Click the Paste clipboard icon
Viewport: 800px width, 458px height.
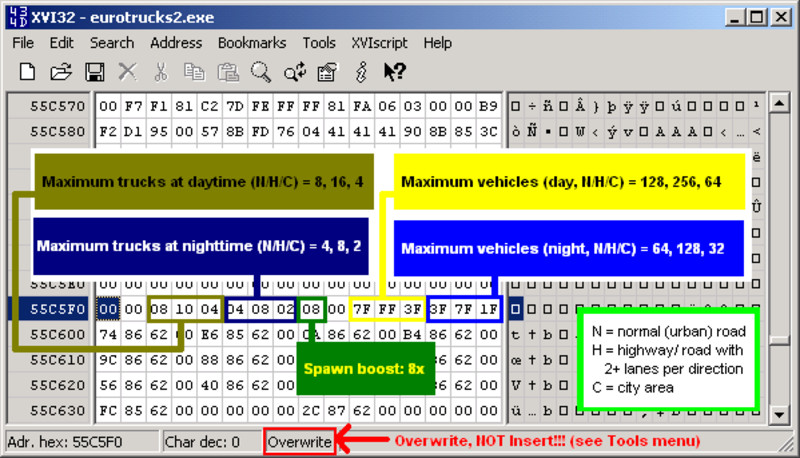228,72
